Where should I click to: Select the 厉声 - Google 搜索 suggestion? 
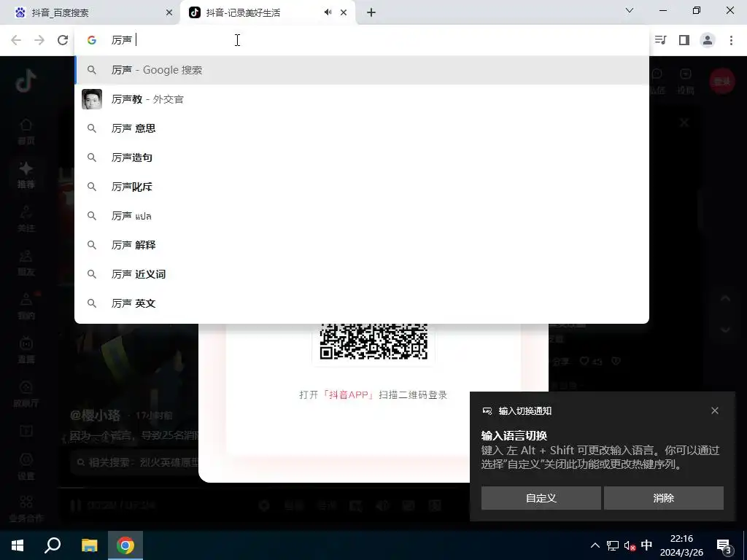(x=362, y=70)
